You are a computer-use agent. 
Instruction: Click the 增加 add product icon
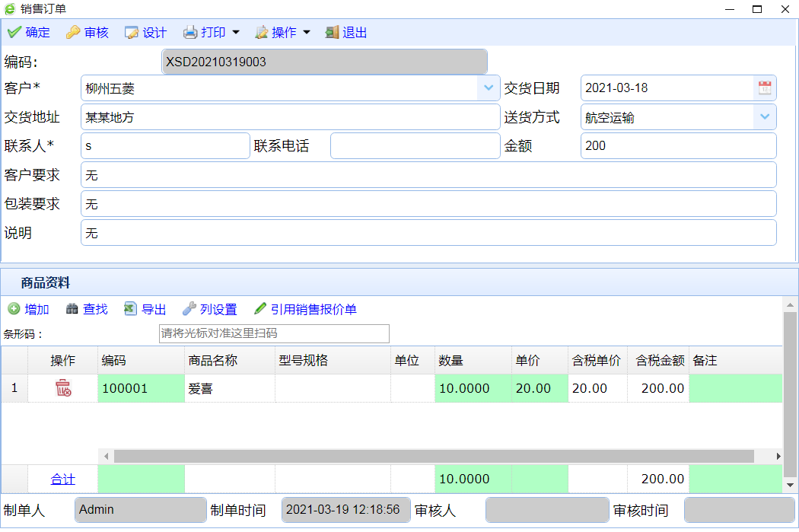[14, 309]
